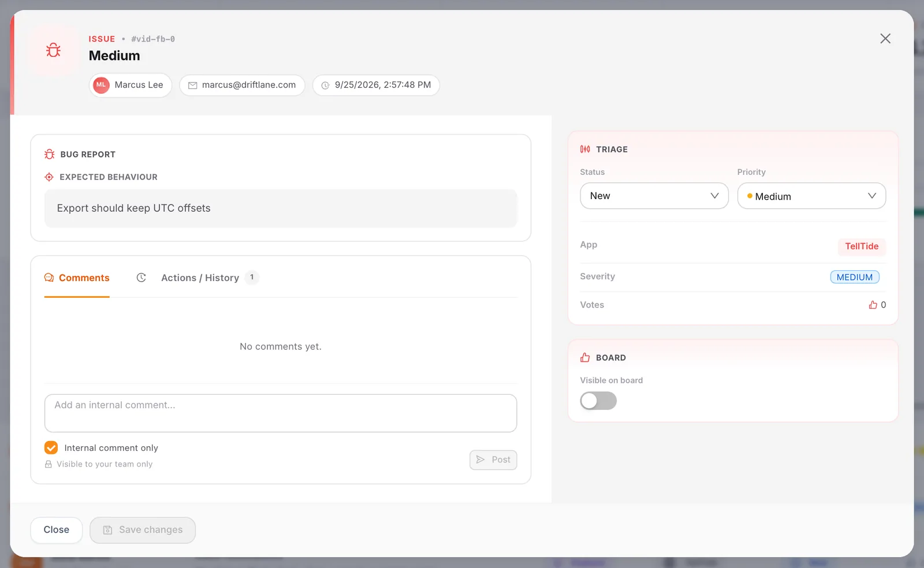Click the history clock icon
Screen dimensions: 924x568
[141, 278]
